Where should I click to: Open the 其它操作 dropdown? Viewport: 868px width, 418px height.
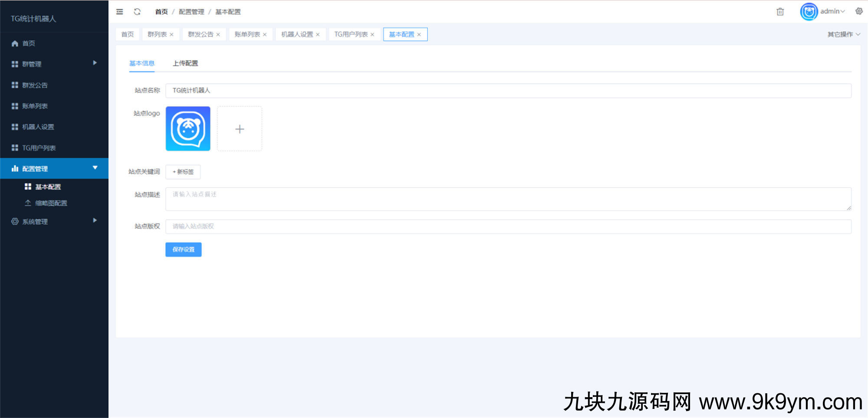tap(843, 34)
